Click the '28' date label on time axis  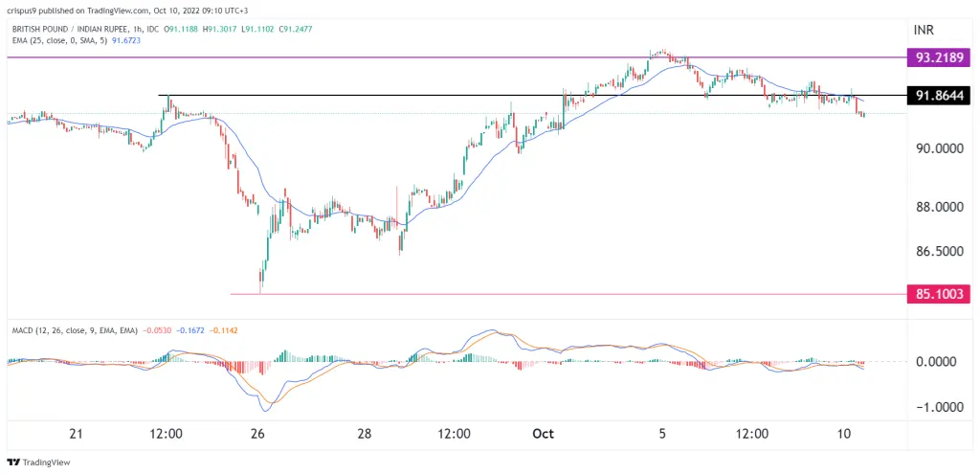[365, 434]
